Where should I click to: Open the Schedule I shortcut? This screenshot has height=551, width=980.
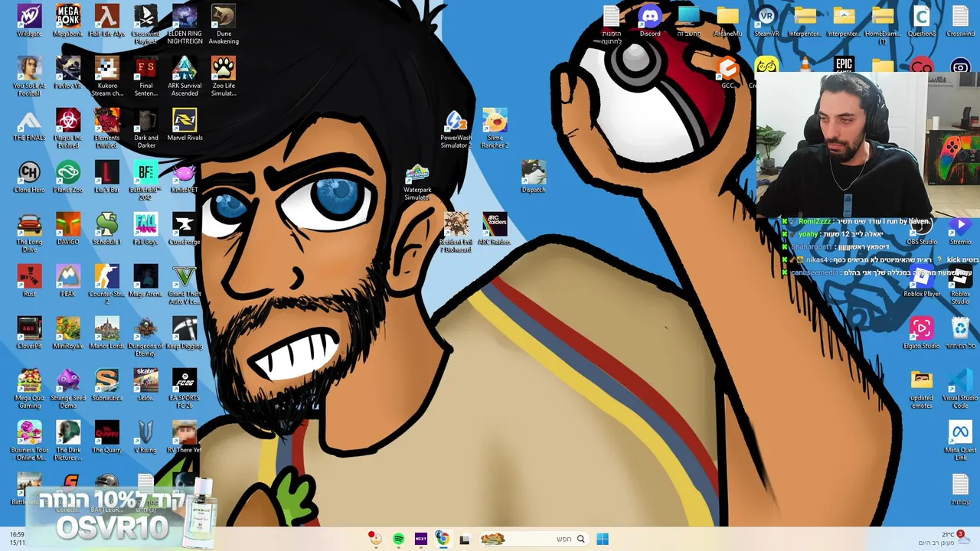pyautogui.click(x=106, y=229)
